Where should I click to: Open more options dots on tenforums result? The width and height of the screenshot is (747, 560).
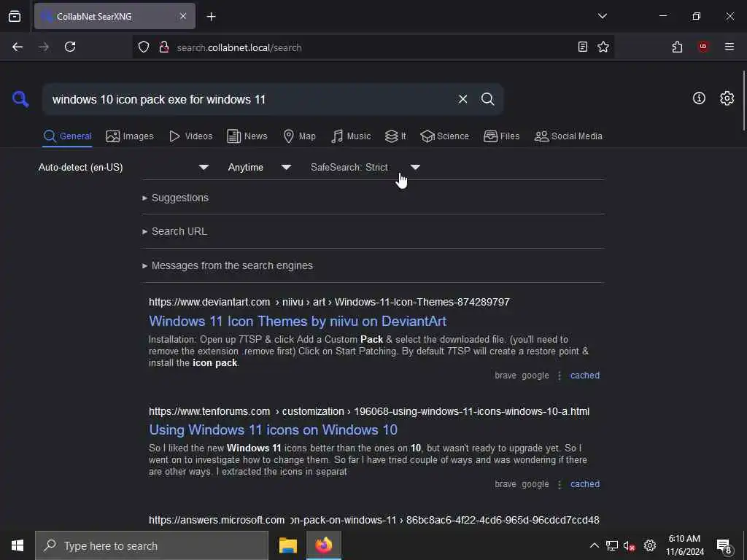(560, 484)
